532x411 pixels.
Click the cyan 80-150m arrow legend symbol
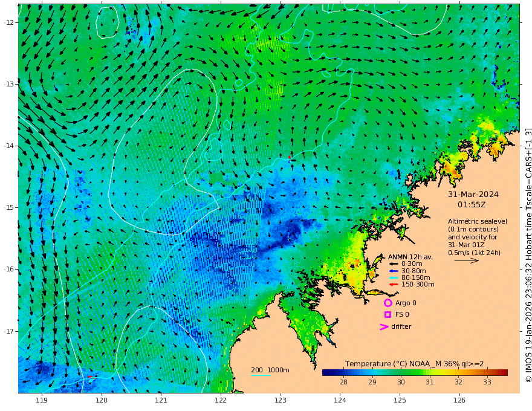coord(393,278)
